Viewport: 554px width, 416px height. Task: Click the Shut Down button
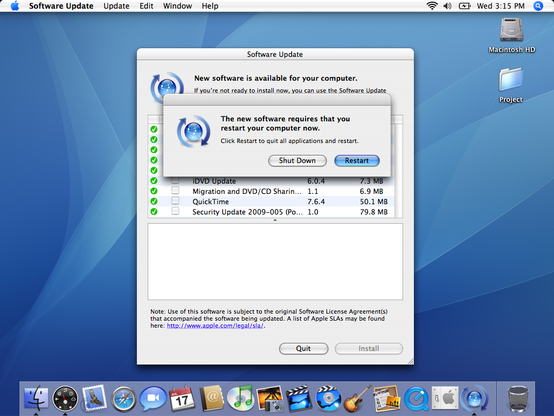click(x=297, y=160)
